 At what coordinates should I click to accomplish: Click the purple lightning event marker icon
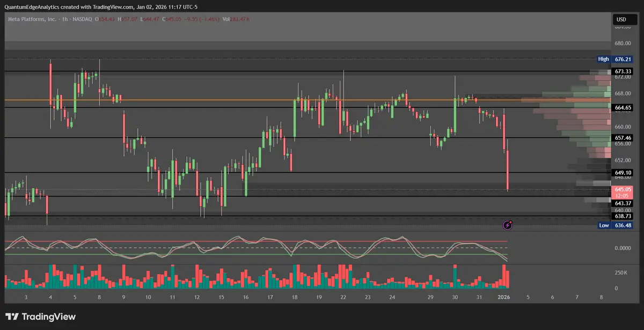[x=508, y=225]
